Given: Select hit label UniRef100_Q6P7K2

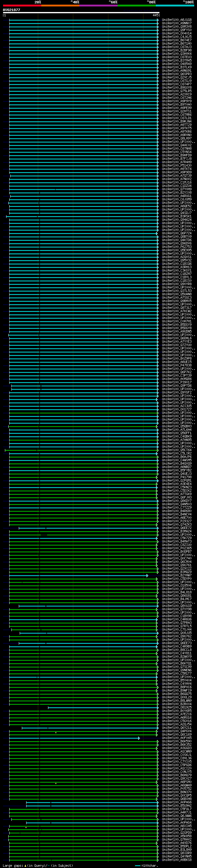Looking at the screenshot, I should click(177, 372).
